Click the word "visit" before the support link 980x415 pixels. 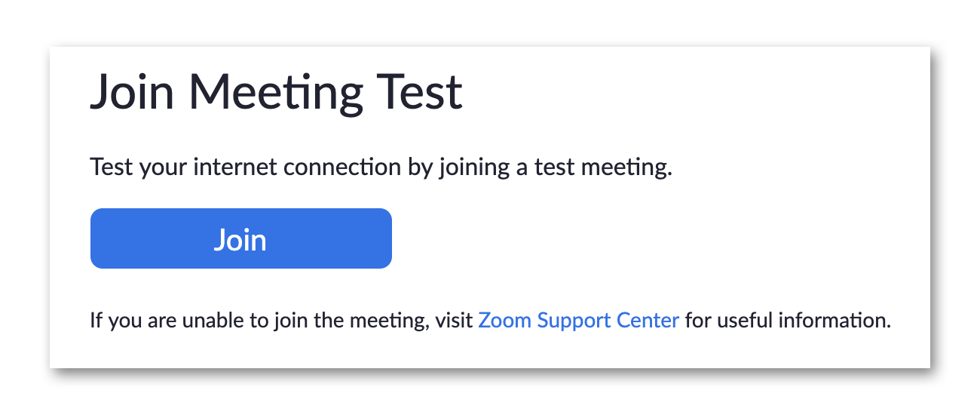pos(453,321)
